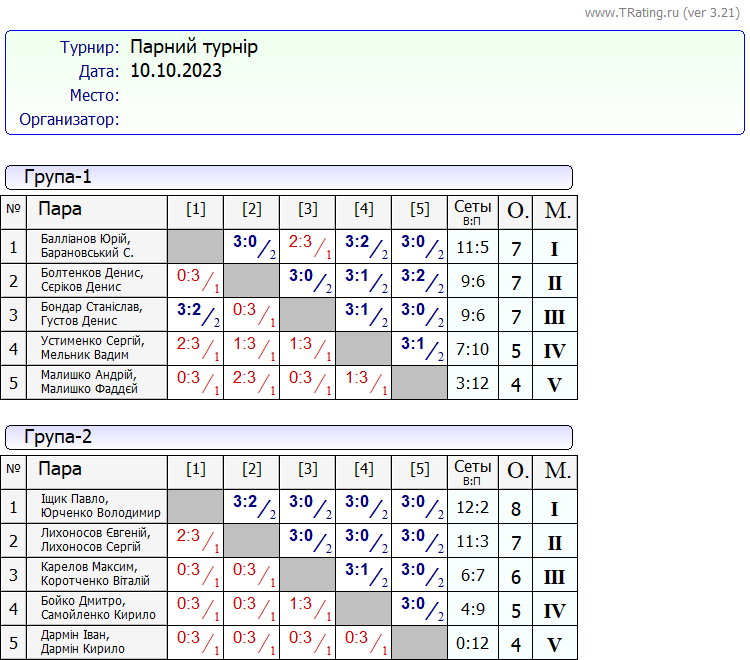This screenshot has height=660, width=750.
Task: Click the pair Малишко Андрій, Малишко Фаддей
Action: pos(89,382)
